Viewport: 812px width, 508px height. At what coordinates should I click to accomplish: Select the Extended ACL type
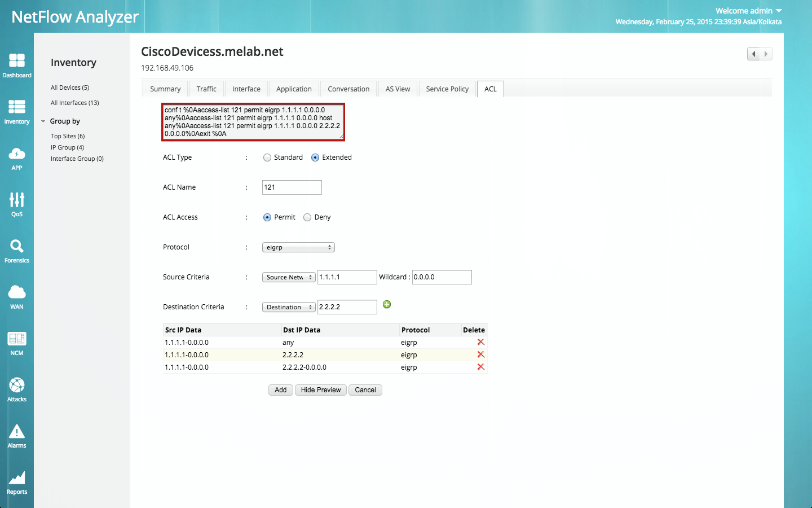coord(315,157)
